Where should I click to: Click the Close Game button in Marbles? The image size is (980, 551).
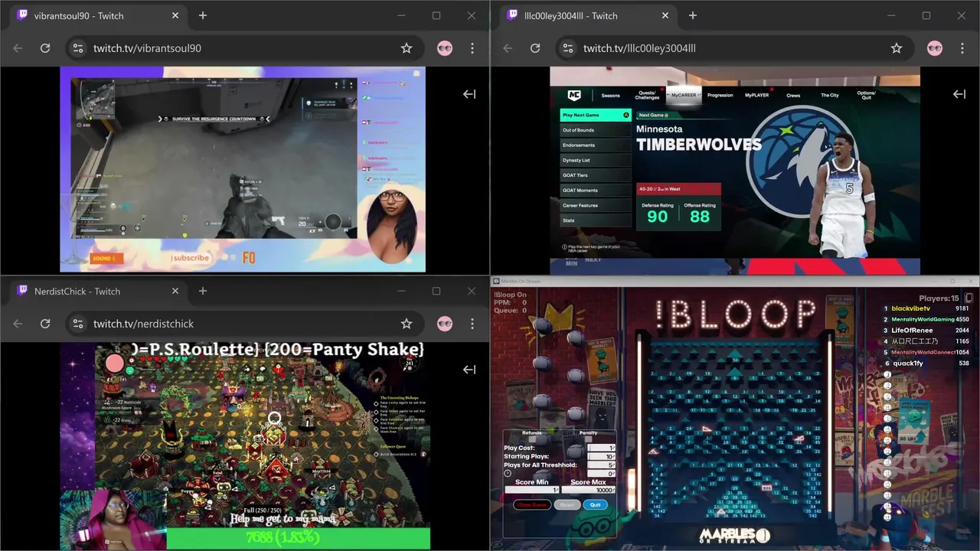click(532, 505)
